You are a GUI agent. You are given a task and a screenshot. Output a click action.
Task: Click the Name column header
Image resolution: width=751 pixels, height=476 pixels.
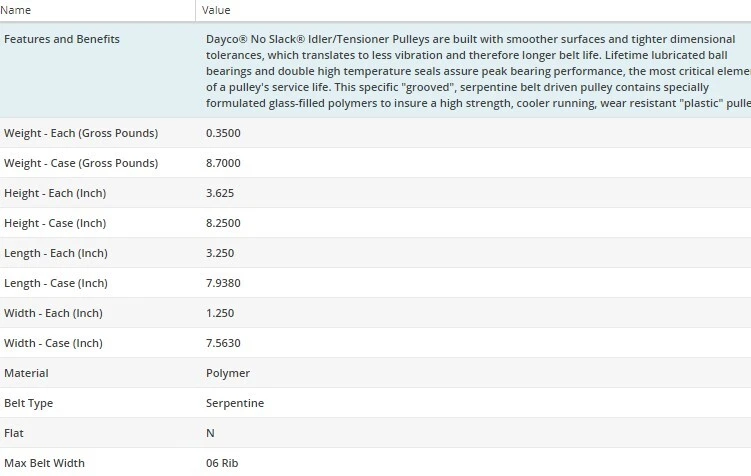[x=19, y=10]
